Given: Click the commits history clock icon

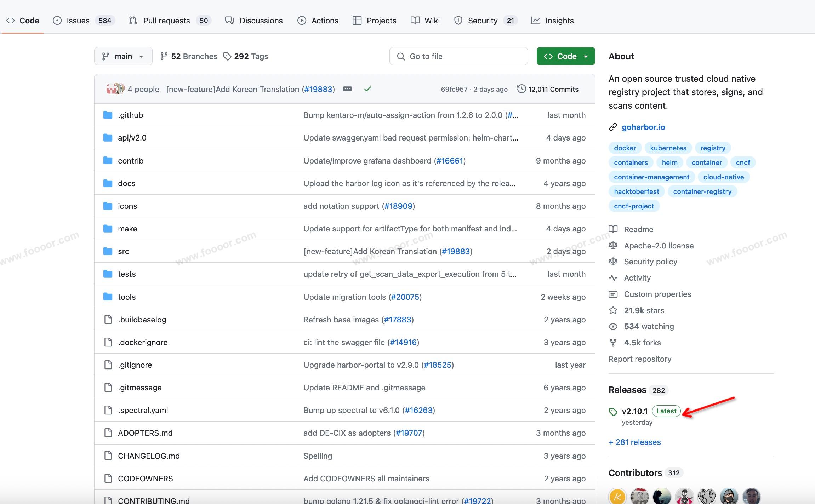Looking at the screenshot, I should [x=521, y=89].
